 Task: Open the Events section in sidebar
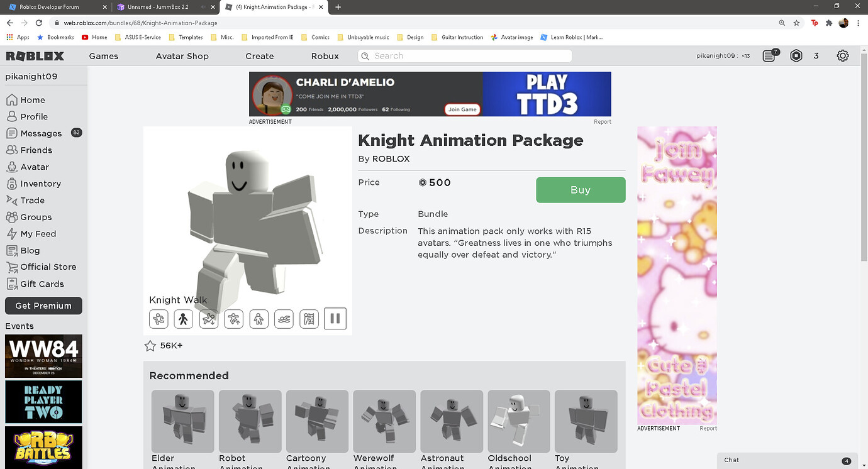pos(18,326)
